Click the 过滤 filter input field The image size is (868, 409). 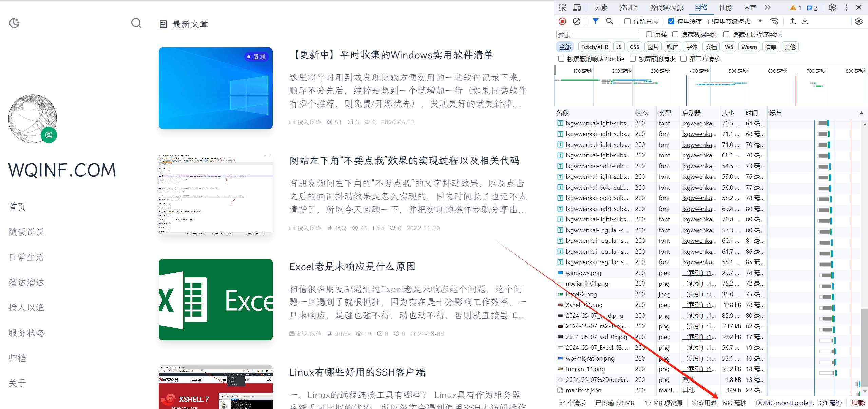click(x=598, y=35)
